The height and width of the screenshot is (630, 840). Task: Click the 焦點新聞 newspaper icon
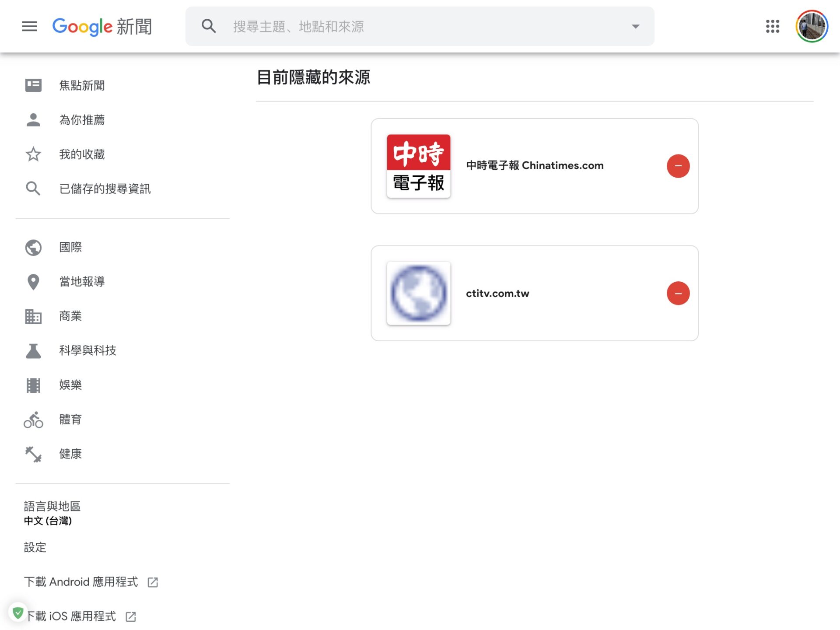pyautogui.click(x=33, y=85)
